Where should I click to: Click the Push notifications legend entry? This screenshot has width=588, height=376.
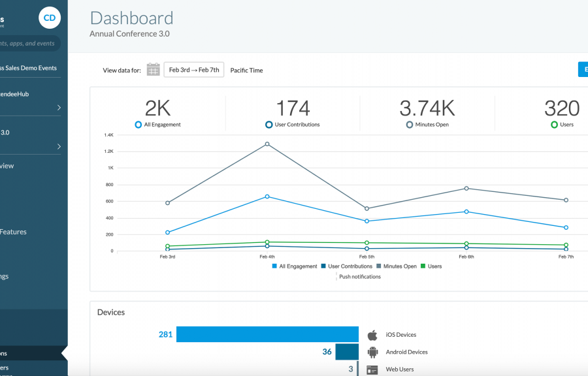coord(359,277)
